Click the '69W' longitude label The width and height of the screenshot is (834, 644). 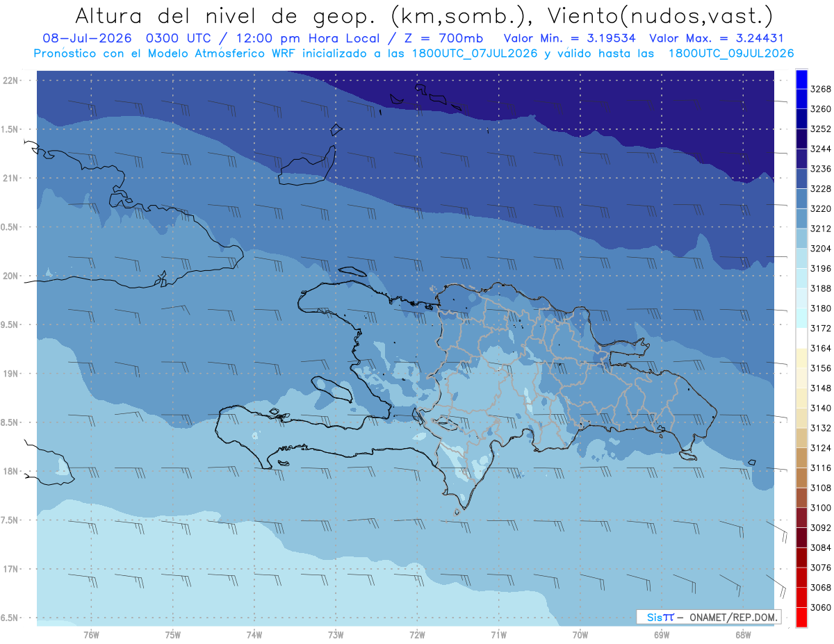(x=662, y=635)
